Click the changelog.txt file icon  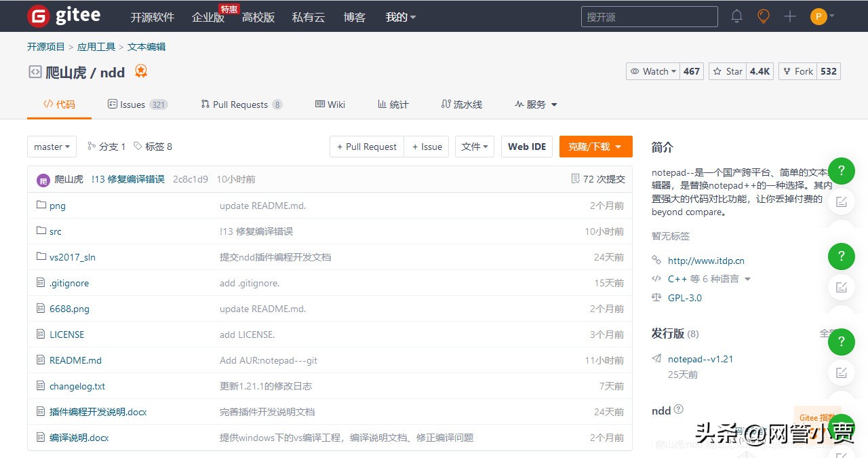point(41,385)
